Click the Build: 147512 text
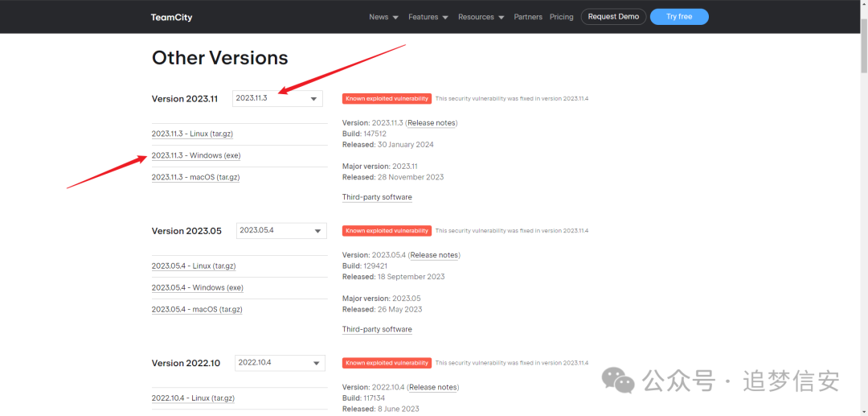 364,134
